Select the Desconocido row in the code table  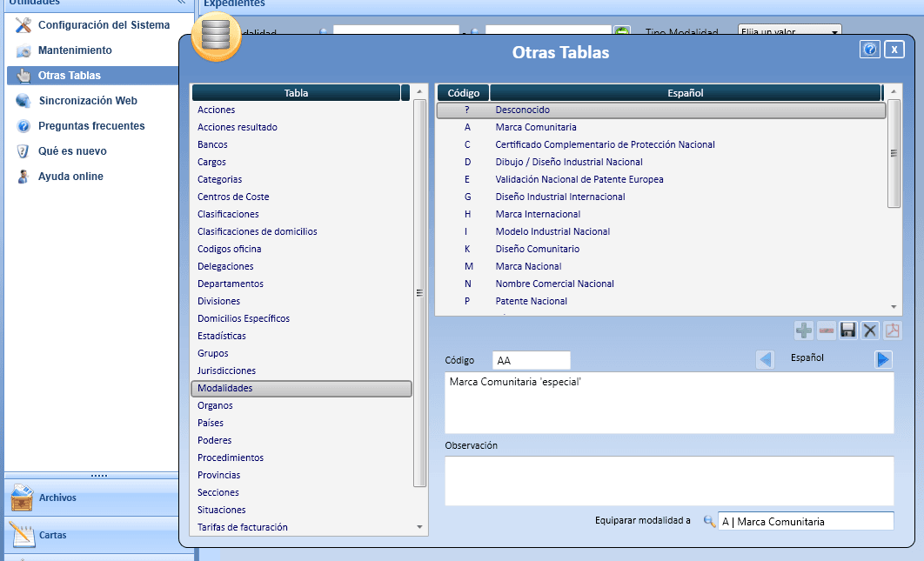(661, 110)
